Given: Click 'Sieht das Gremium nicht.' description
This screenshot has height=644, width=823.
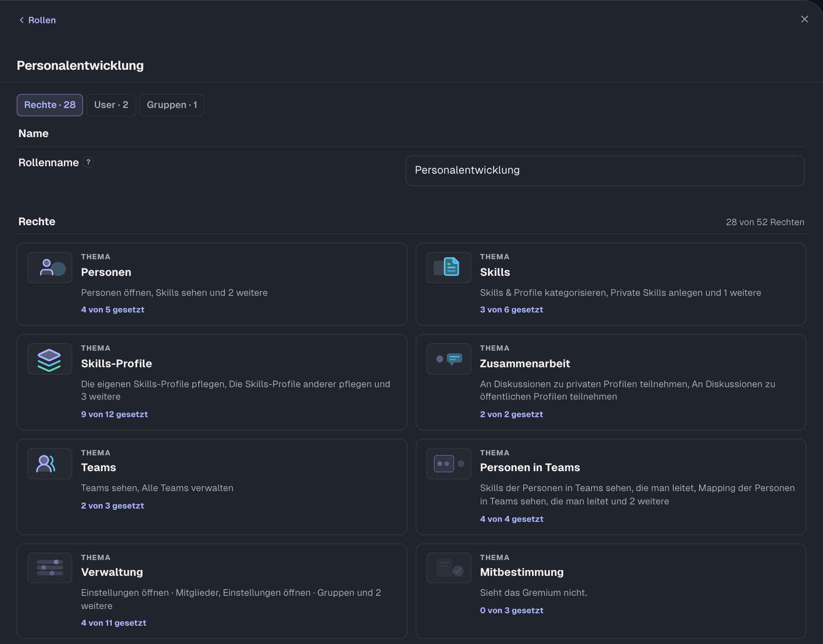Looking at the screenshot, I should tap(534, 593).
